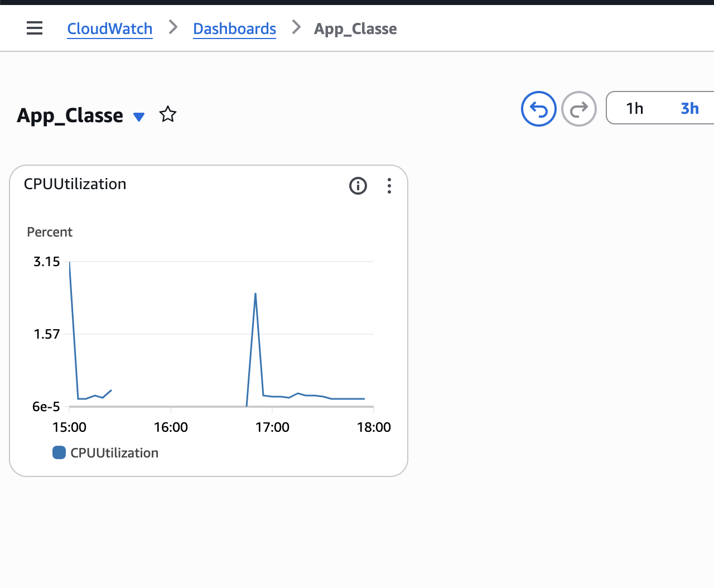Go to the CloudWatch breadcrumb link
The height and width of the screenshot is (588, 714).
click(x=110, y=29)
